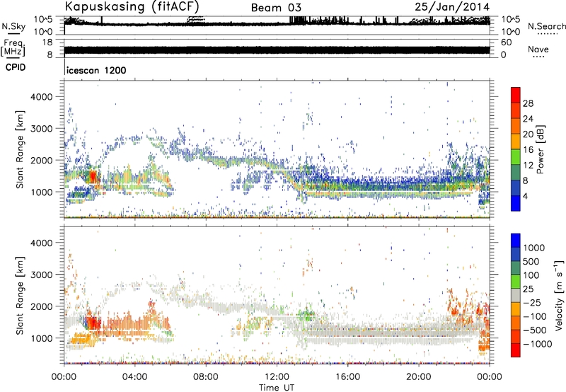The height and width of the screenshot is (392, 566).
Task: Click the 24 label on Power color bar
Action: (528, 119)
